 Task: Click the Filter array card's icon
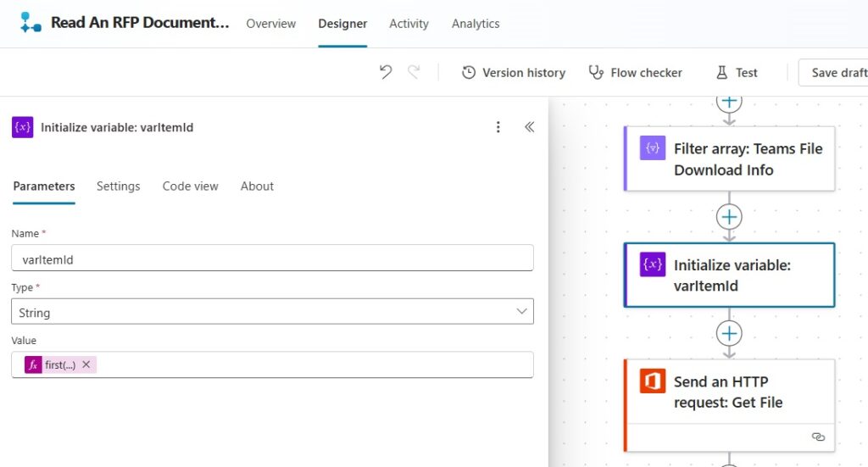tap(653, 147)
